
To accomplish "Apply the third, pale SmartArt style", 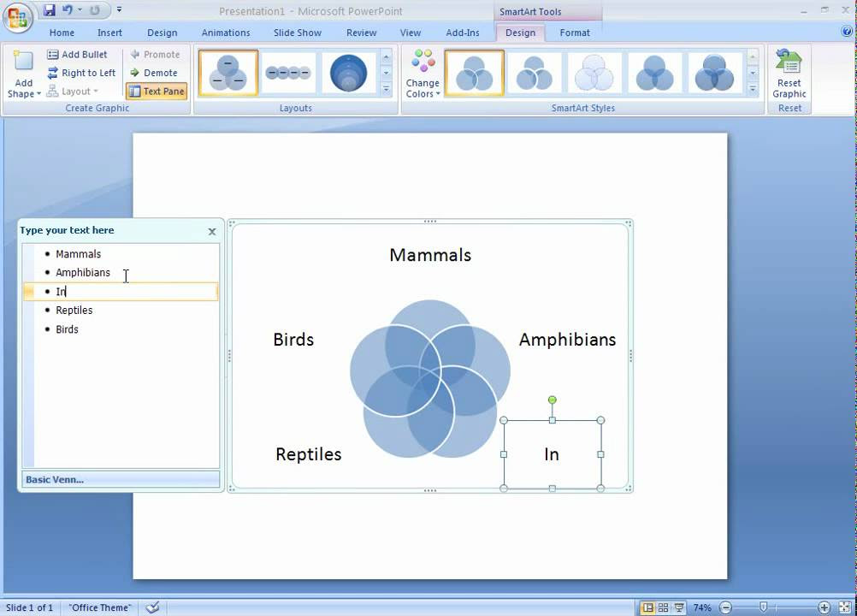I will pyautogui.click(x=594, y=73).
